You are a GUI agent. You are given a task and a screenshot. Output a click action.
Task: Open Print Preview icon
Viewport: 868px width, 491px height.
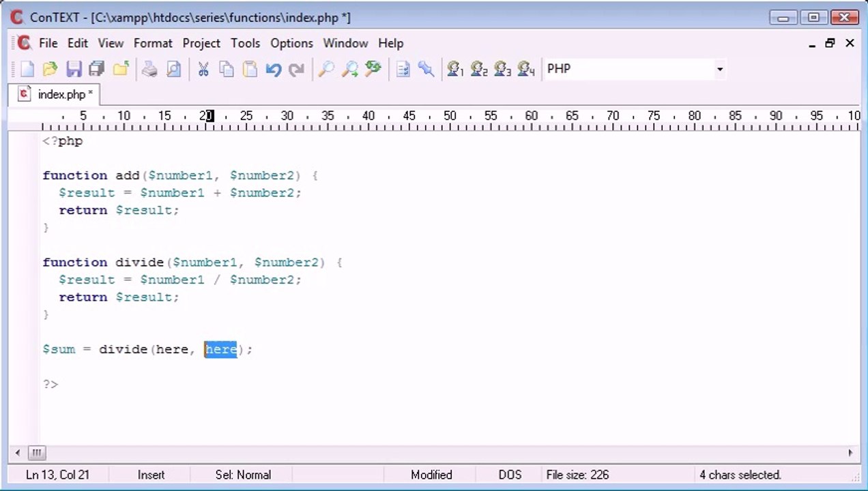coord(173,69)
